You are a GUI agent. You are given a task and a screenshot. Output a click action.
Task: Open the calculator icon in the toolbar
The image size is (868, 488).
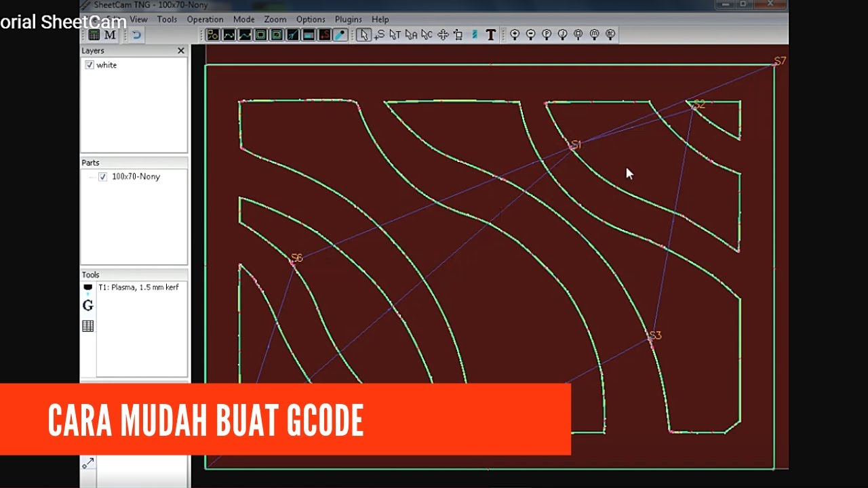[94, 35]
